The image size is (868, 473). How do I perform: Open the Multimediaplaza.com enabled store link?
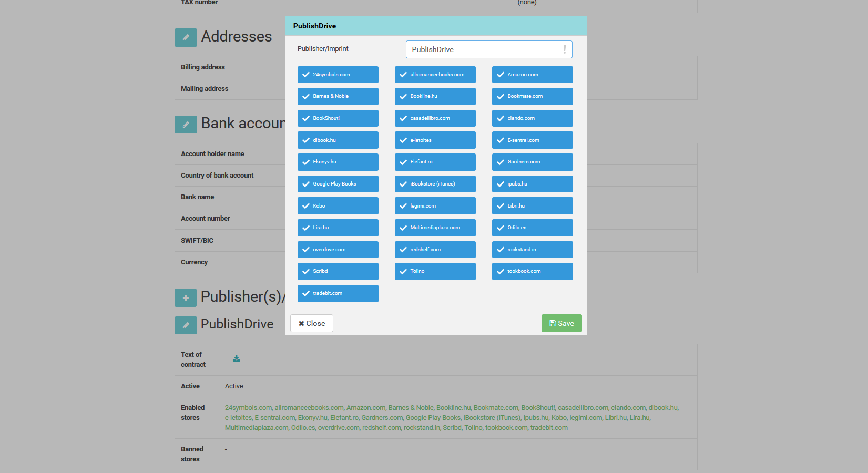point(257,428)
